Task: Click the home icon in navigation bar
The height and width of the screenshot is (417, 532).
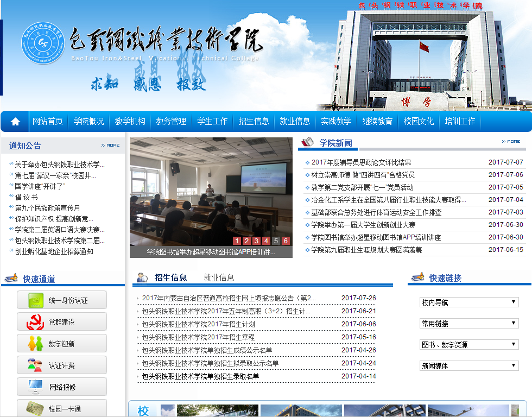Action: click(15, 122)
